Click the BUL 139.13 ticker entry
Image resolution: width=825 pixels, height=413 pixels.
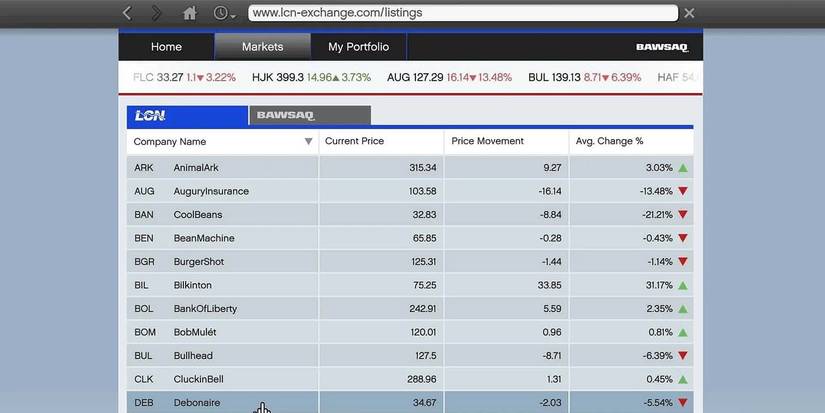(585, 77)
